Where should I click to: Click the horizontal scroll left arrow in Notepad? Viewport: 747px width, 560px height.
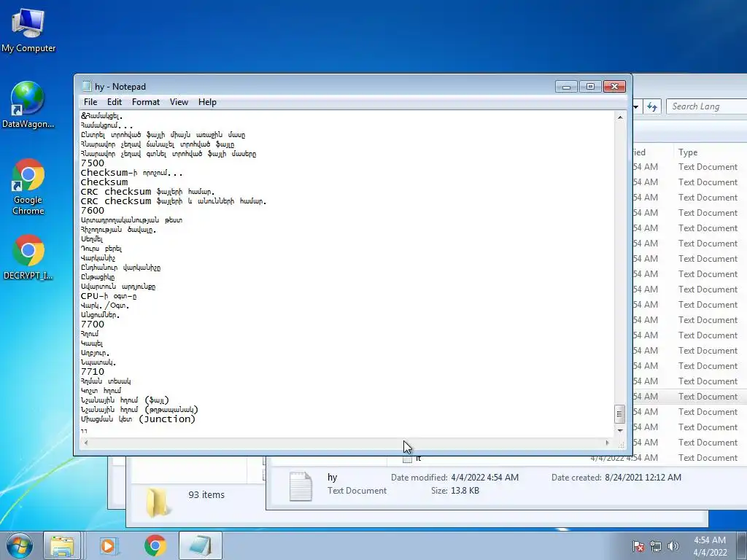coord(86,443)
